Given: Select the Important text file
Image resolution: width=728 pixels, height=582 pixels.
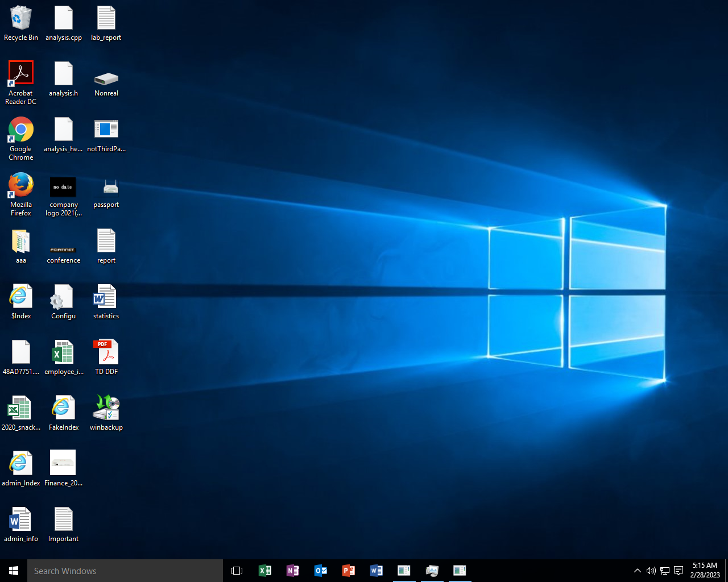Looking at the screenshot, I should click(x=64, y=525).
